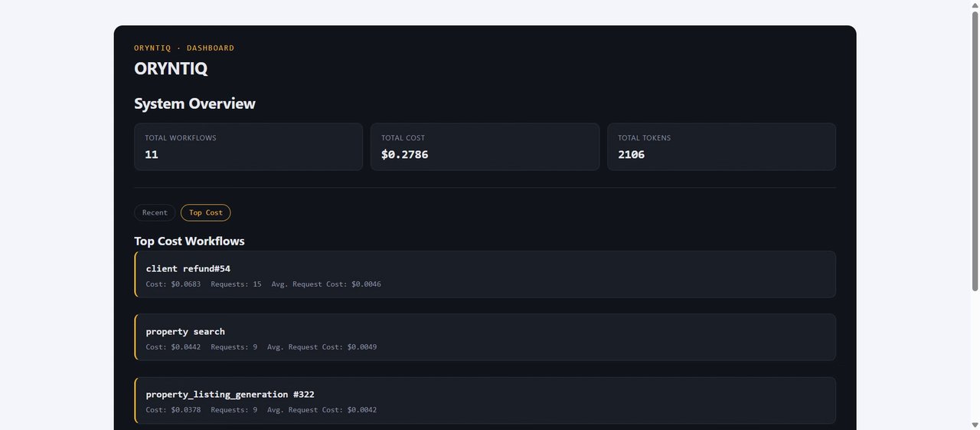This screenshot has height=430, width=980.
Task: Click the ORYNTIQ · DASHBOARD breadcrumb label
Action: click(185, 48)
